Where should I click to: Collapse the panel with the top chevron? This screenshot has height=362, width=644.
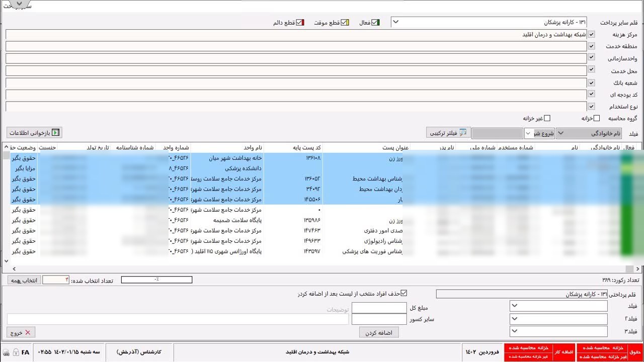(x=19, y=4)
